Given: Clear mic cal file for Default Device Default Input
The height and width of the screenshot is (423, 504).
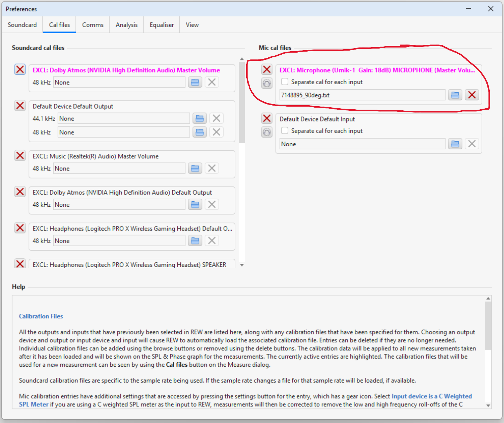Looking at the screenshot, I should (x=472, y=144).
